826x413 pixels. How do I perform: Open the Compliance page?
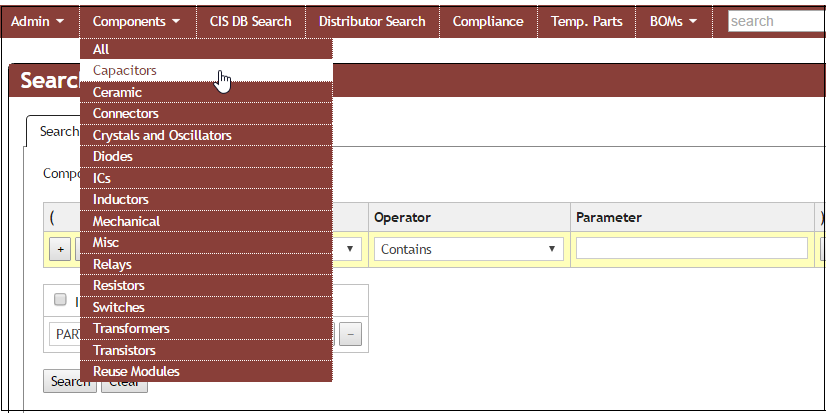click(487, 21)
